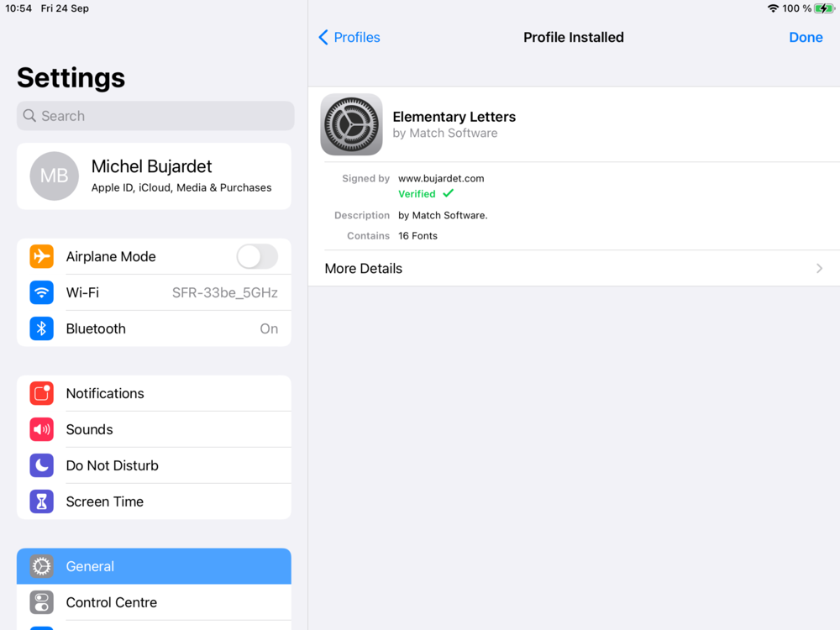Tap the 10:54 clock in status bar
840x630 pixels.
(x=18, y=8)
